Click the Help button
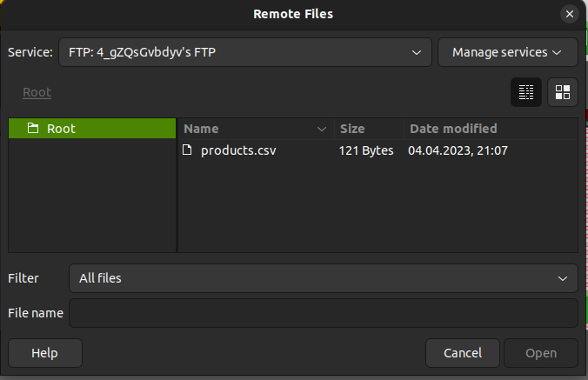This screenshot has width=588, height=380. point(45,353)
